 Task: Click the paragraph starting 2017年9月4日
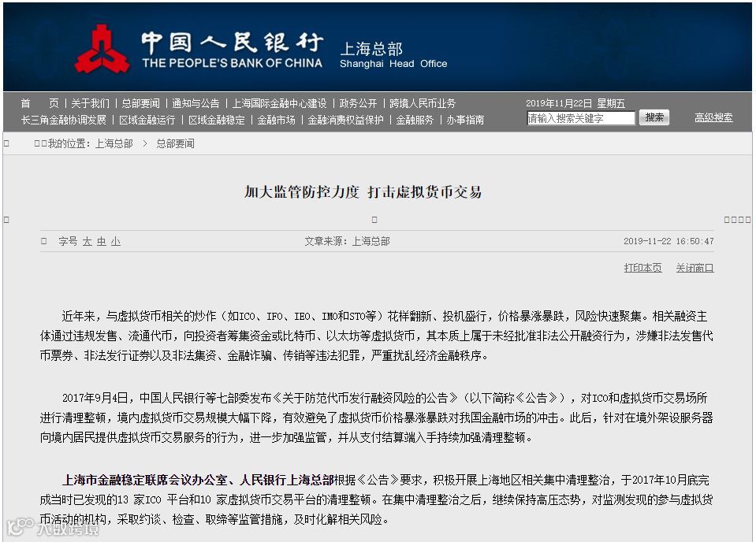(377, 418)
